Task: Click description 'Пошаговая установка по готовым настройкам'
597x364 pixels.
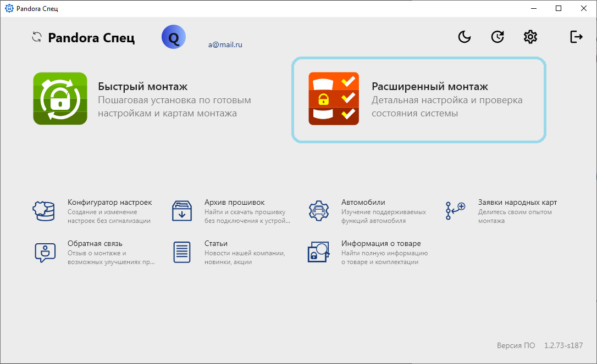Action: (x=174, y=107)
